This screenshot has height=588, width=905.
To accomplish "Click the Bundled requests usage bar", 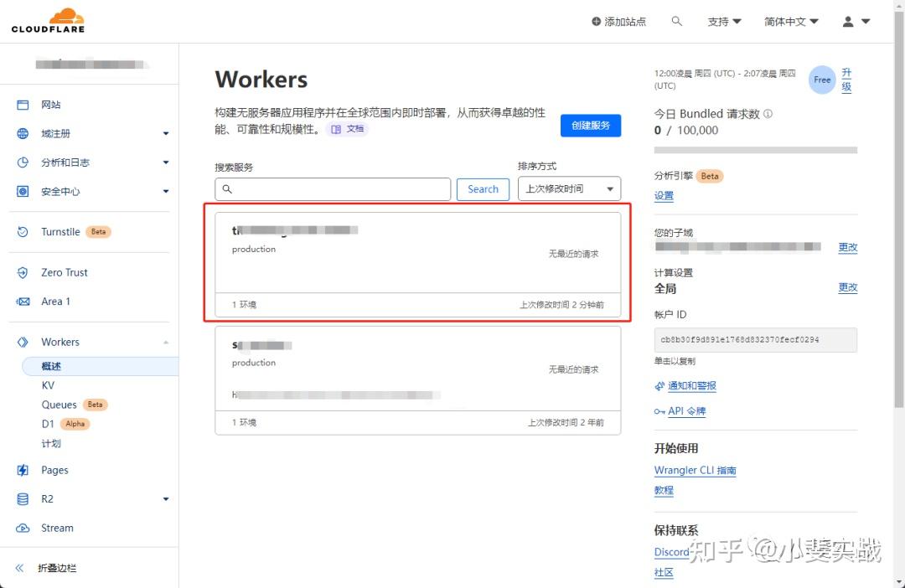I will (756, 150).
